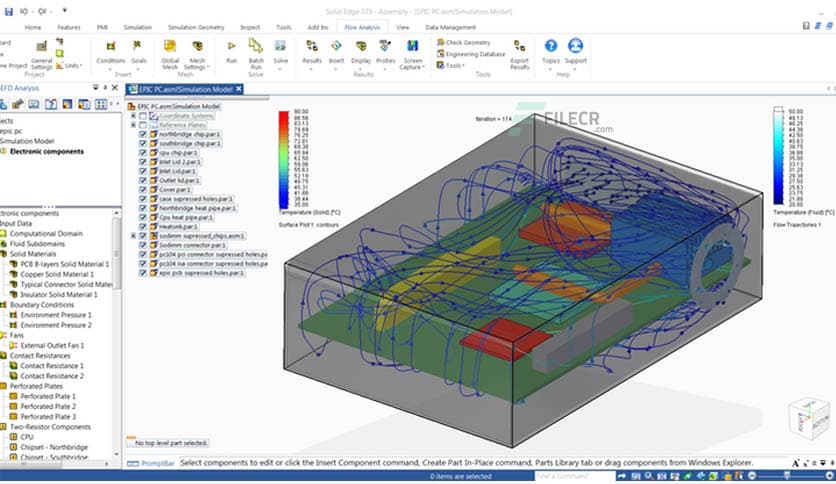
Task: Open the Screen Capture dropdown arrow
Action: tap(423, 68)
